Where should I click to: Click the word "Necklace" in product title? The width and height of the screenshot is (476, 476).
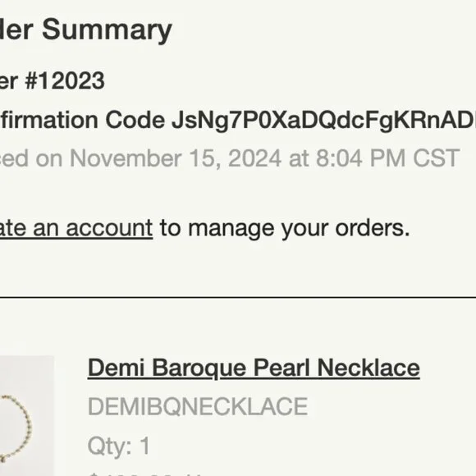[368, 368]
